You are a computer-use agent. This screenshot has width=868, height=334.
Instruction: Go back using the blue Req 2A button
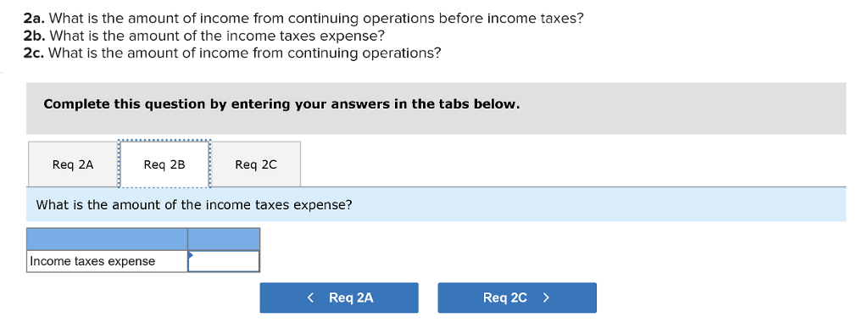tap(339, 298)
